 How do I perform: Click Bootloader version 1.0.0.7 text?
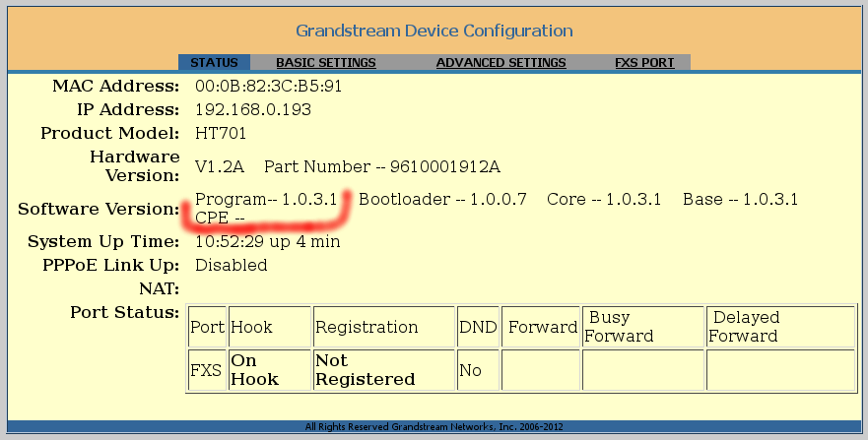(442, 199)
